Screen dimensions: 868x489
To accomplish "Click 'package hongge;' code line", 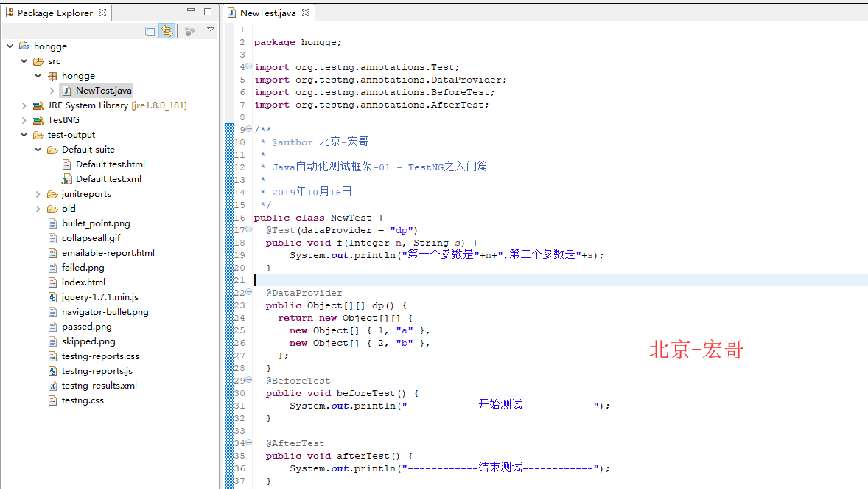I will (x=298, y=42).
